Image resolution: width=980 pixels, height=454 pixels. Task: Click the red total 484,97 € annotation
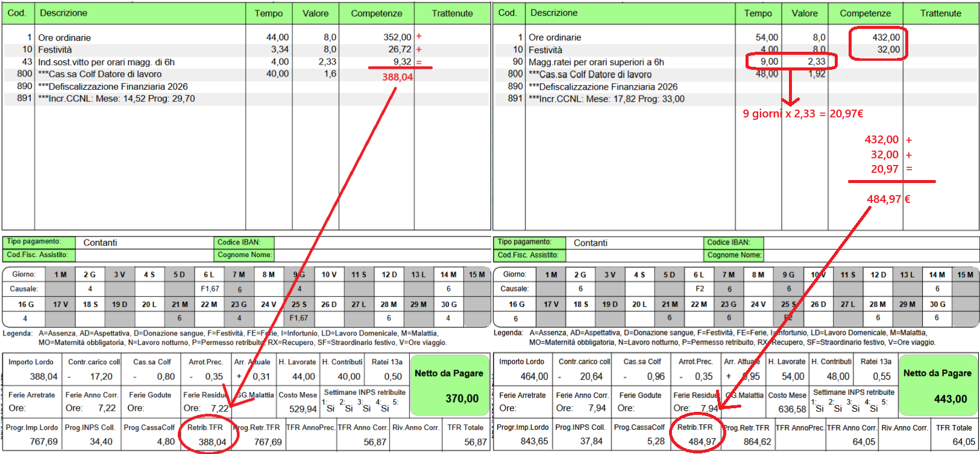(888, 199)
